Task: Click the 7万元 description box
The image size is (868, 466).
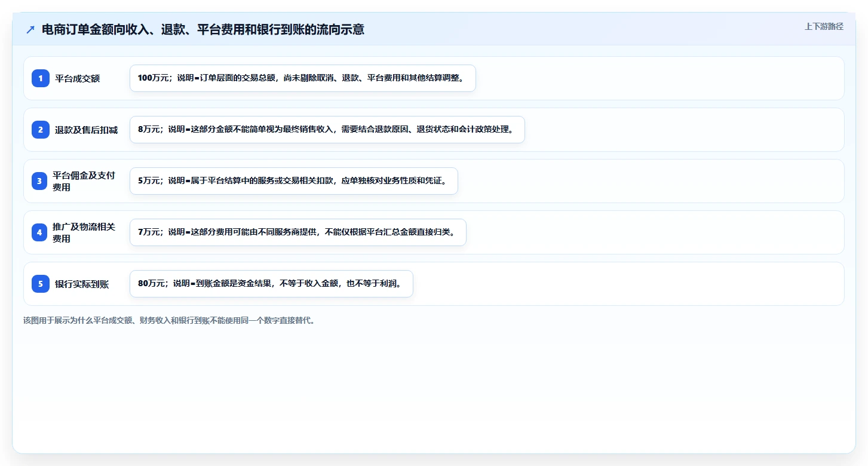Action: coord(298,232)
